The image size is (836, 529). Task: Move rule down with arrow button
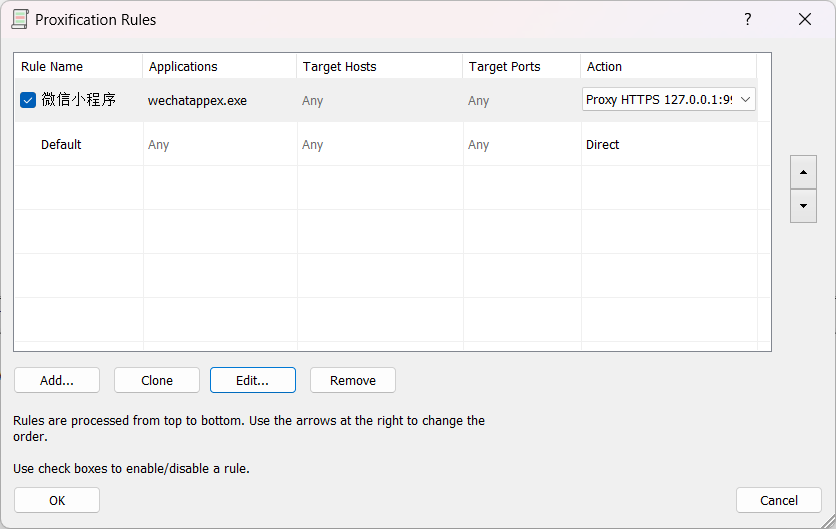(803, 206)
